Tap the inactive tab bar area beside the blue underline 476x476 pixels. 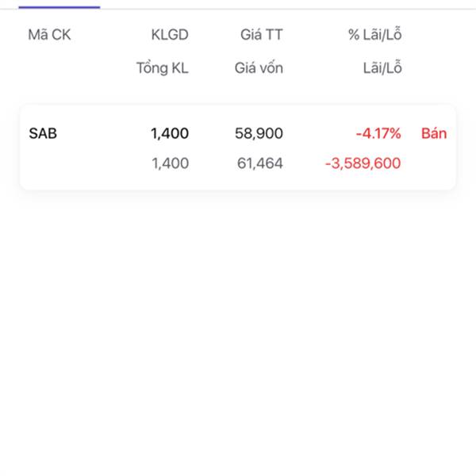[288, 4]
